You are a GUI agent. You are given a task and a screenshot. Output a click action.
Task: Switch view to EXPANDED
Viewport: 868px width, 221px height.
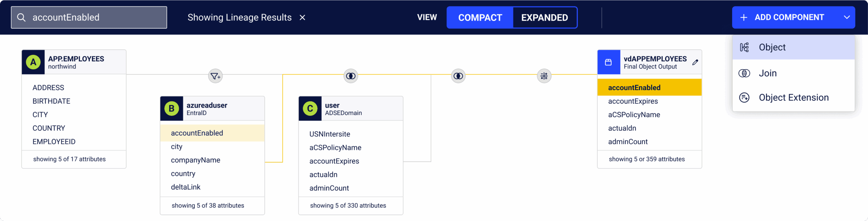(x=545, y=18)
